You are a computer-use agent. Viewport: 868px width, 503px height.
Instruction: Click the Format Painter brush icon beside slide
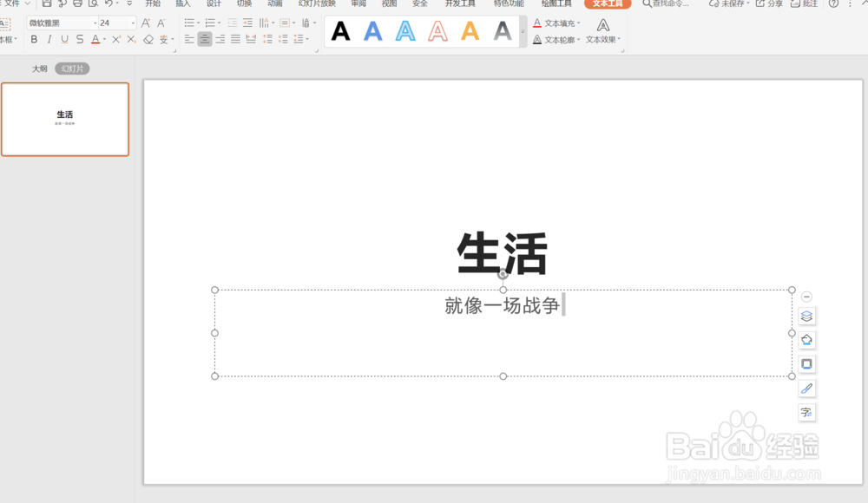click(806, 388)
